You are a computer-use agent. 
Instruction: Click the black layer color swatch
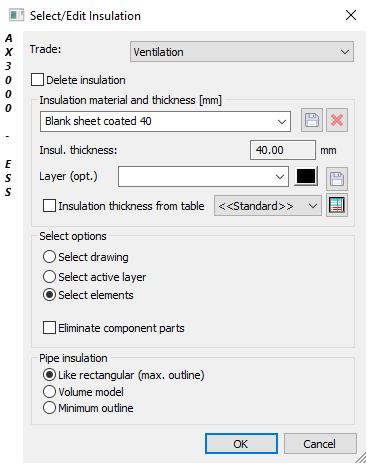[x=306, y=176]
